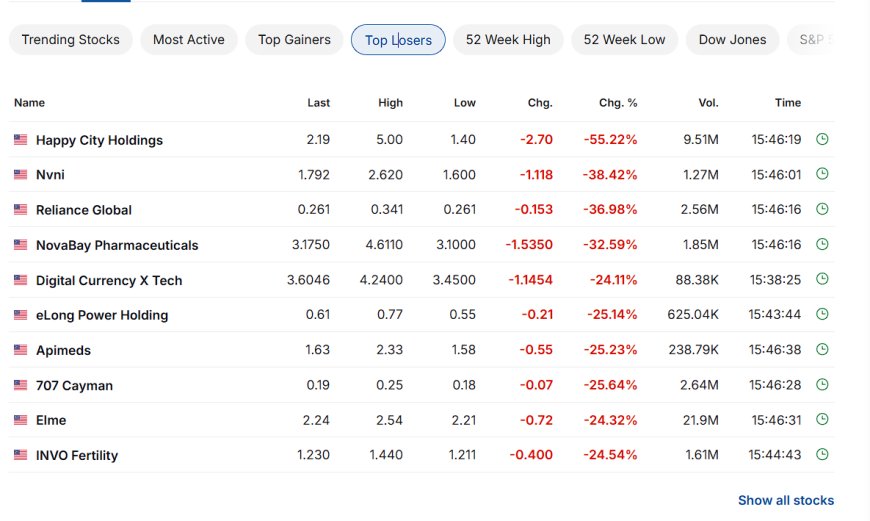Open the Elme stock link

click(x=51, y=420)
